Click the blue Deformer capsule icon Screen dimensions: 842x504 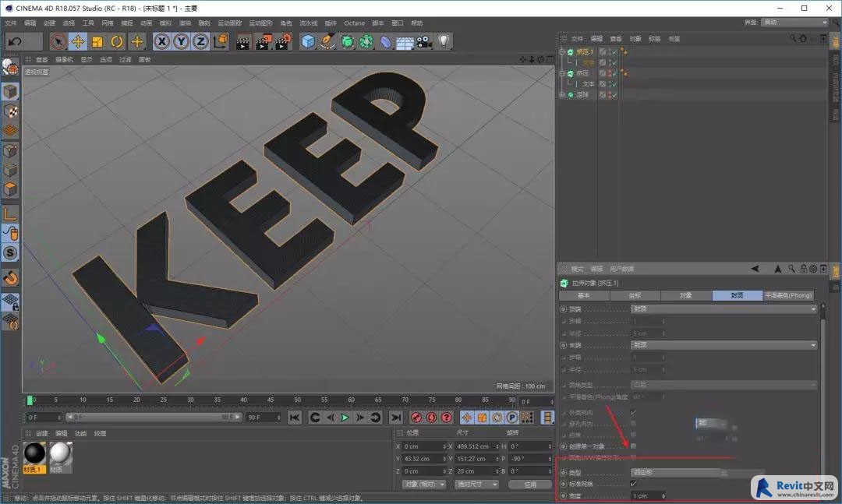(x=386, y=41)
